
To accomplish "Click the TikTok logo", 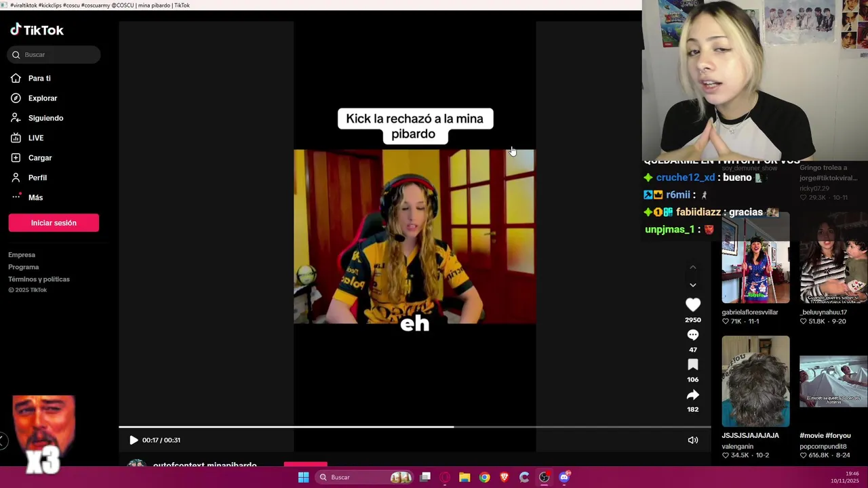I will 37,30.
